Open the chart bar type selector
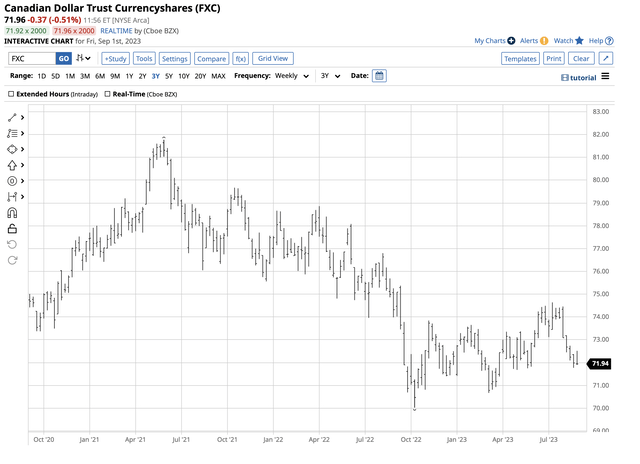640x464 pixels. (83, 58)
